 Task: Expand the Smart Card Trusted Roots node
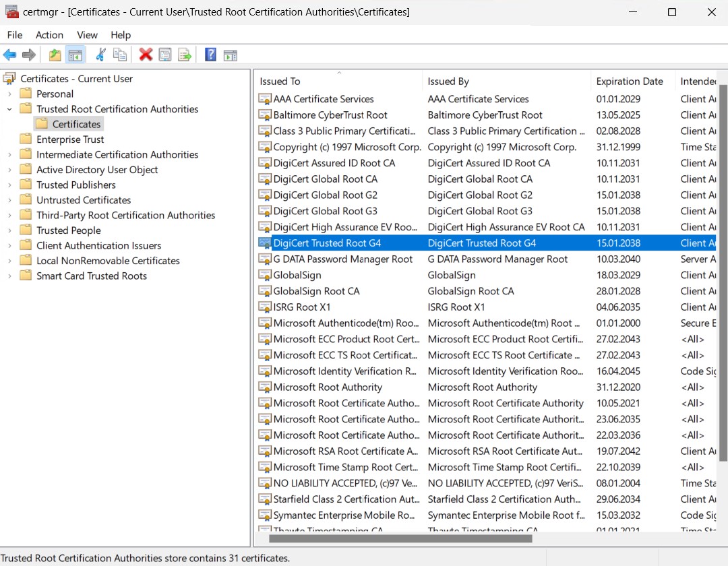coord(9,276)
